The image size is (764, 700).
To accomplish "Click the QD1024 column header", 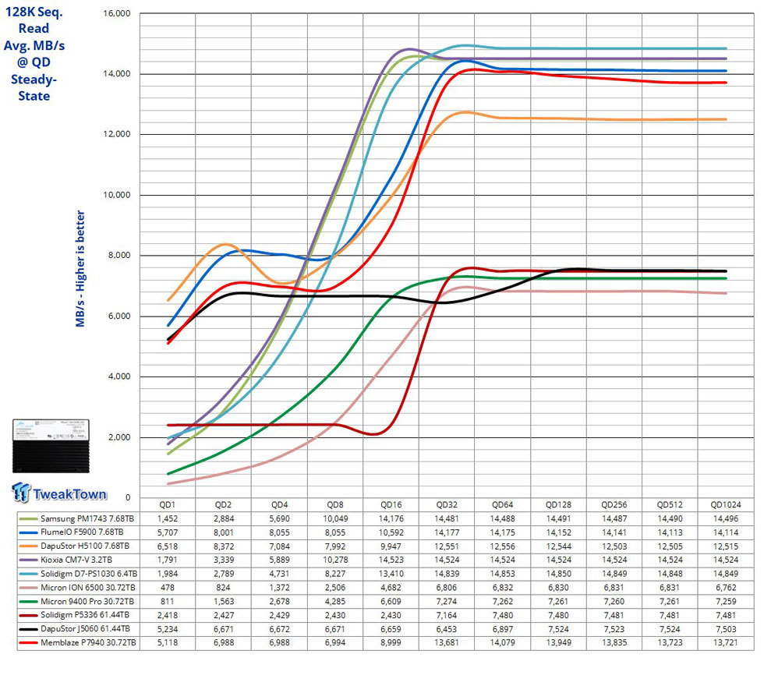I will 726,504.
